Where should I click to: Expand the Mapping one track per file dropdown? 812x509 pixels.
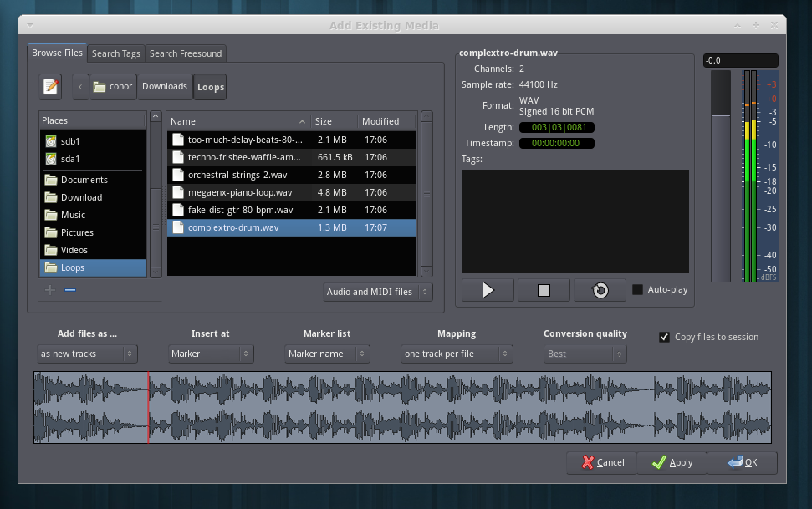tap(457, 354)
